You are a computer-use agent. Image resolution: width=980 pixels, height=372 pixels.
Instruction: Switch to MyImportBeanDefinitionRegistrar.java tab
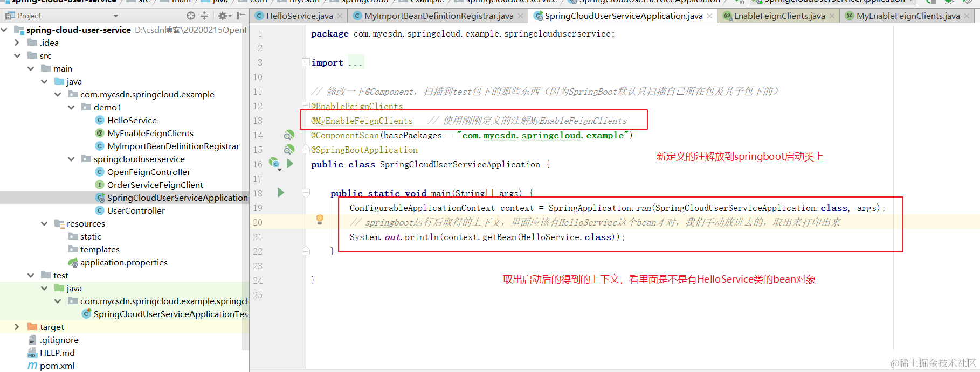click(438, 16)
